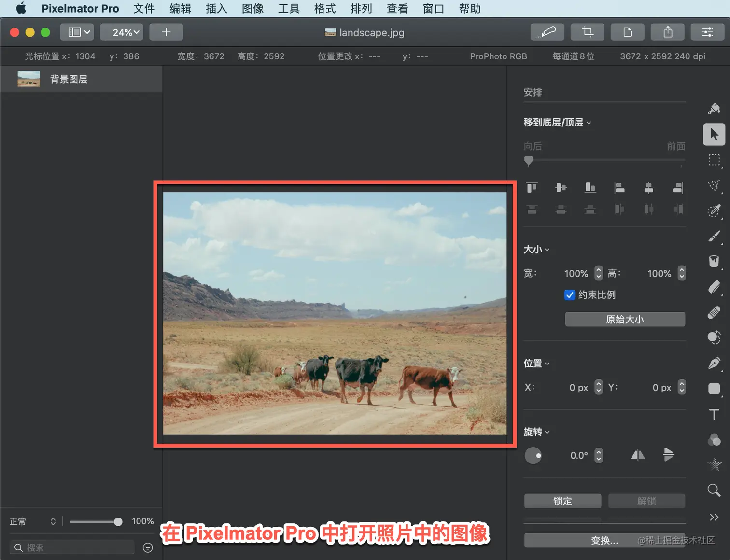Align layers to top edges

tap(532, 187)
